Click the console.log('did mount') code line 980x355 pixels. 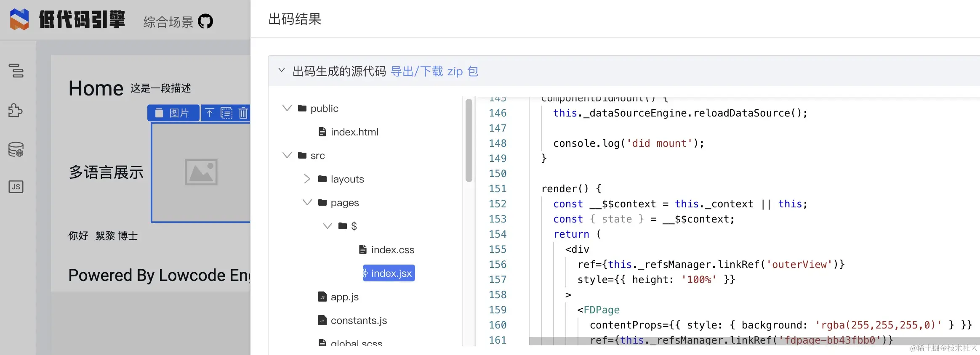(628, 143)
